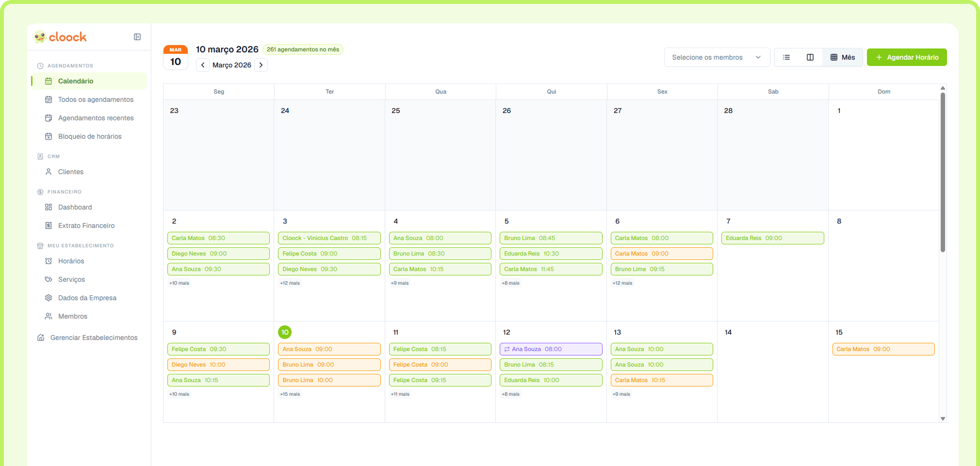Click the 261 agendamentos no mês badge
Viewport: 980px width, 466px height.
[x=303, y=49]
